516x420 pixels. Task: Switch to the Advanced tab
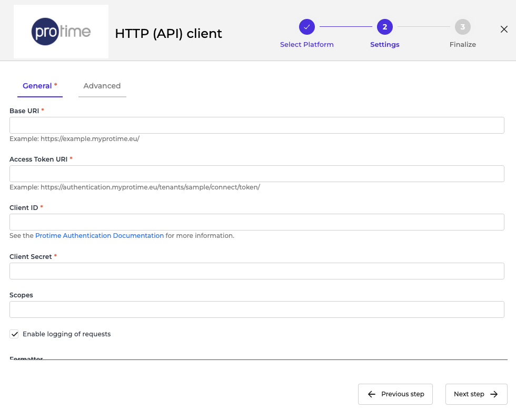(x=102, y=86)
